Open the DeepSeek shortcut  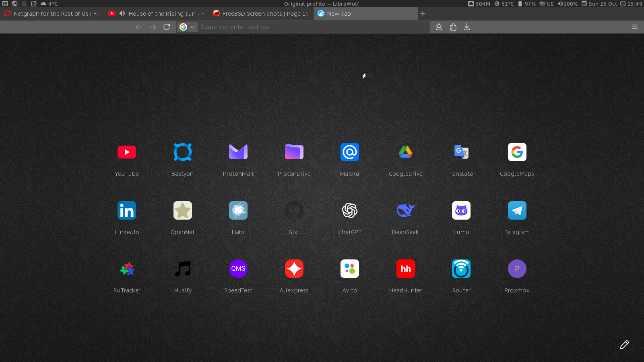pos(405,210)
